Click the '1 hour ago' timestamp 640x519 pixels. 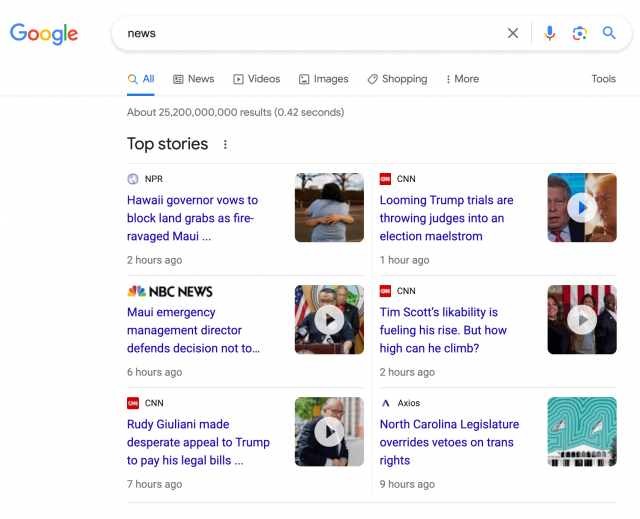(x=404, y=260)
